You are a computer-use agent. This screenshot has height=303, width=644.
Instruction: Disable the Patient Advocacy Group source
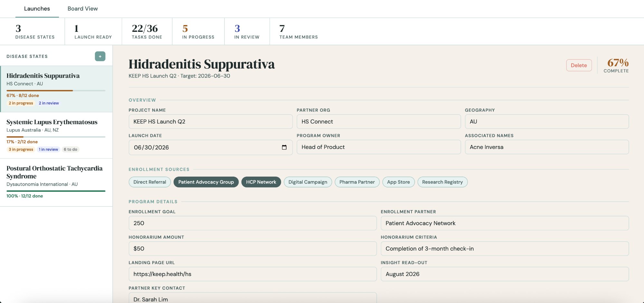point(206,182)
